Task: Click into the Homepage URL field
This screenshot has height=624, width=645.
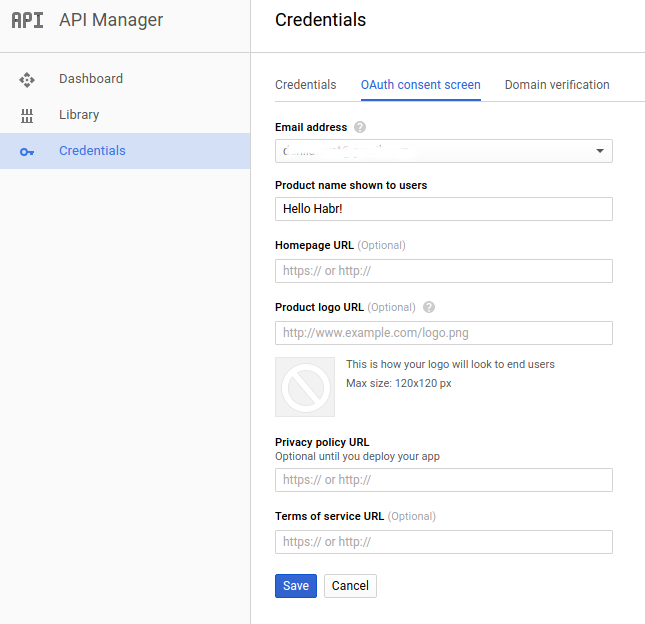Action: click(443, 271)
